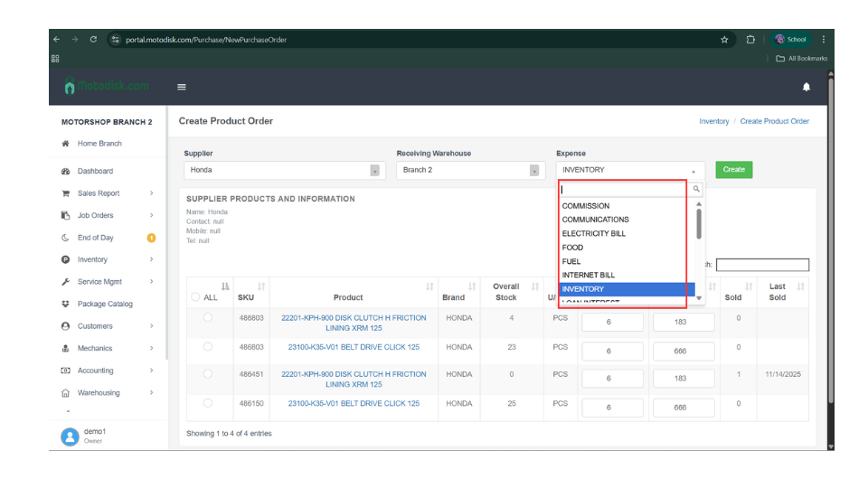This screenshot has width=868, height=488.
Task: Open the Inventory breadcrumb link
Action: (713, 121)
